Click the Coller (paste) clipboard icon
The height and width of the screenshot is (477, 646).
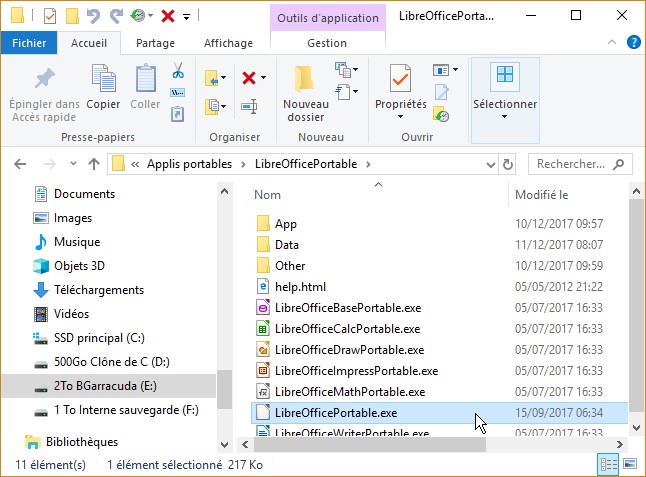[145, 78]
